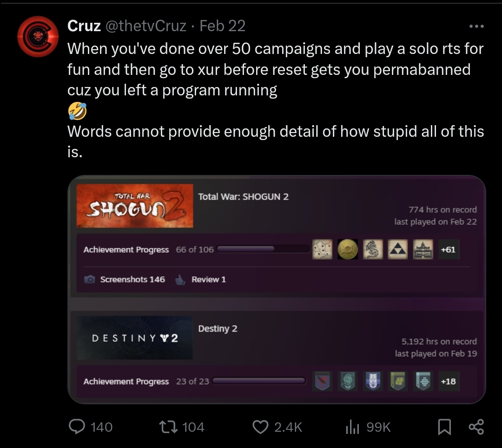View tweet analytics bar chart icon

(353, 427)
